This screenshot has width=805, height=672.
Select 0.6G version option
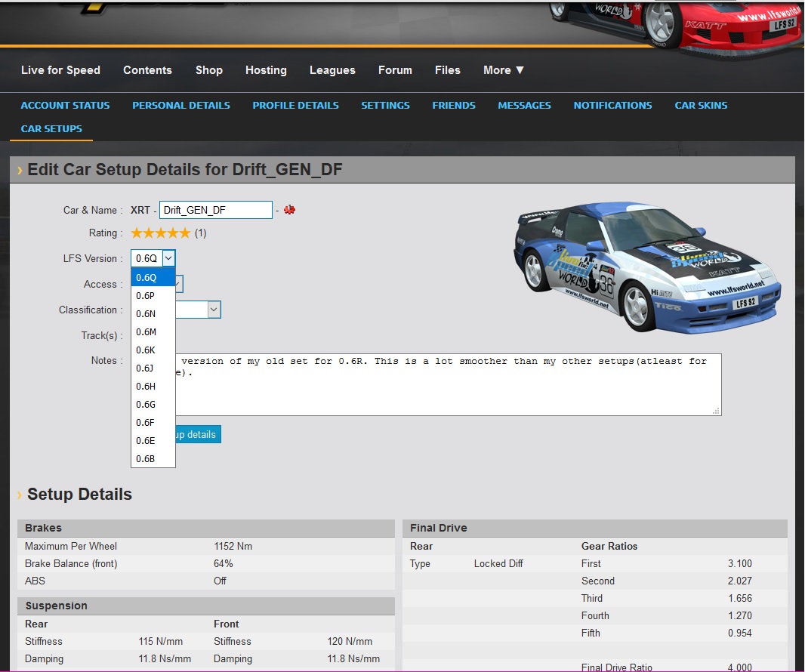pyautogui.click(x=153, y=405)
